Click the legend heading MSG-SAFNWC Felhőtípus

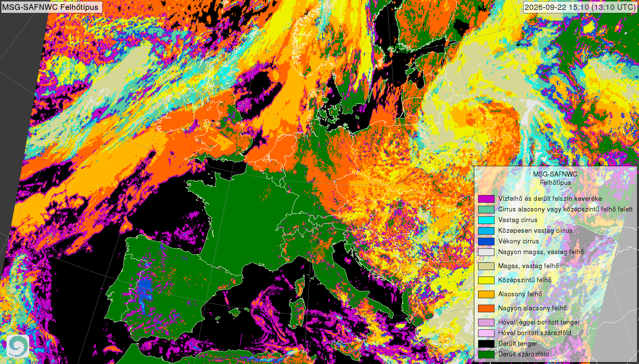point(555,178)
